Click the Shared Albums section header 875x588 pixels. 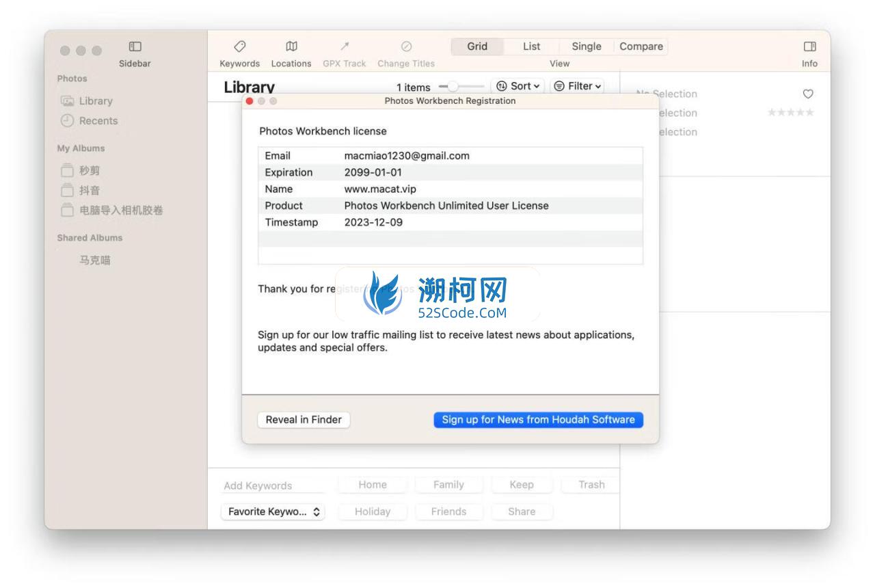click(90, 238)
